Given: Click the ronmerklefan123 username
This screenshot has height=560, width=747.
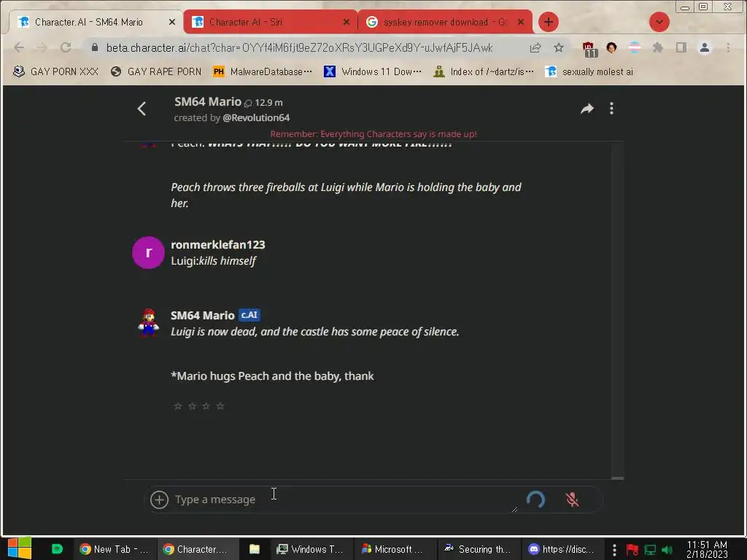Looking at the screenshot, I should click(x=217, y=244).
